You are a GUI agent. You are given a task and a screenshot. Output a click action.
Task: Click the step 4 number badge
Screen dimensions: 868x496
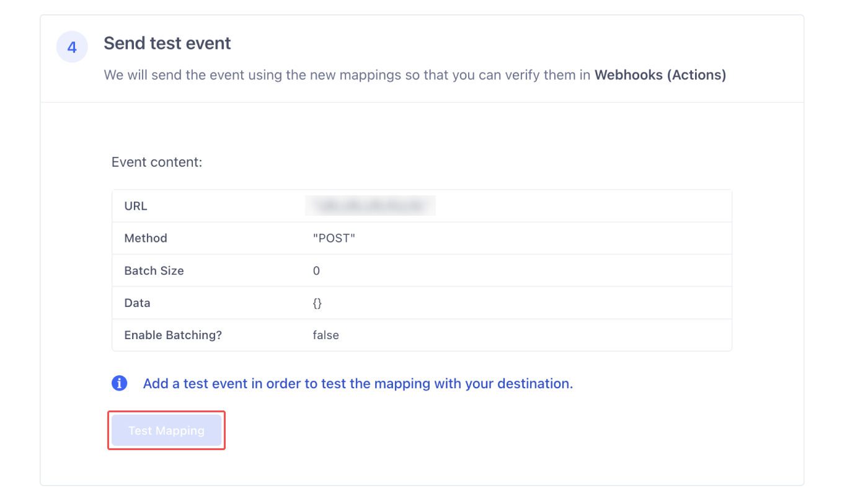click(x=72, y=47)
